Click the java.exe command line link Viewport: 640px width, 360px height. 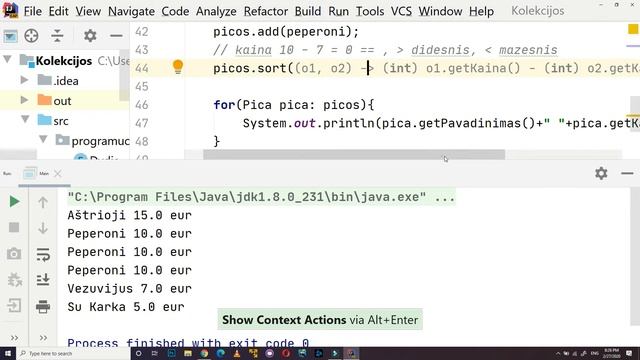(x=261, y=197)
